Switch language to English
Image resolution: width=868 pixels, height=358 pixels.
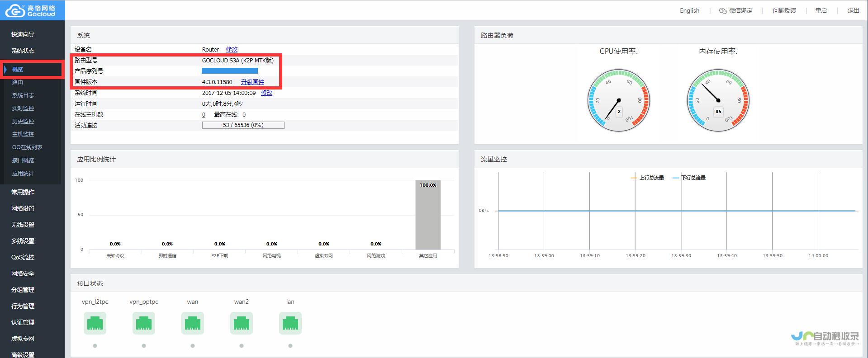689,10
